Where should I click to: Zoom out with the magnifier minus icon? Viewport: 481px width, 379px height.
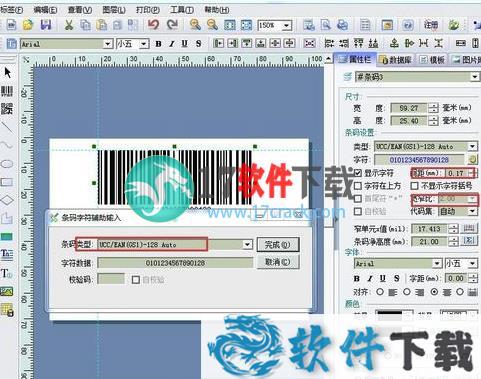(x=212, y=25)
